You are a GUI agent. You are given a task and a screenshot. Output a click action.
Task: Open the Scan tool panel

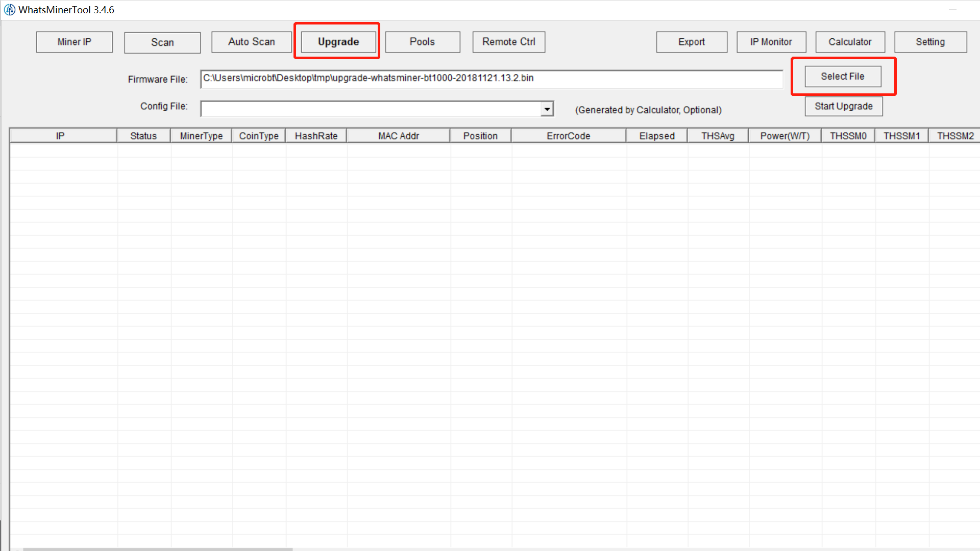pos(162,41)
